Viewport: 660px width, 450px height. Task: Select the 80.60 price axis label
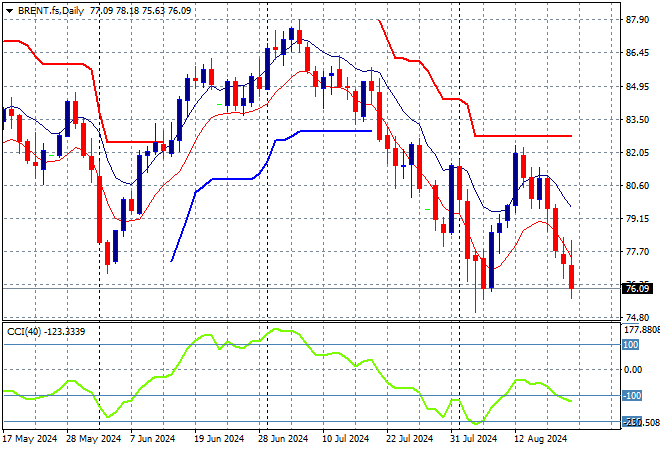point(637,186)
